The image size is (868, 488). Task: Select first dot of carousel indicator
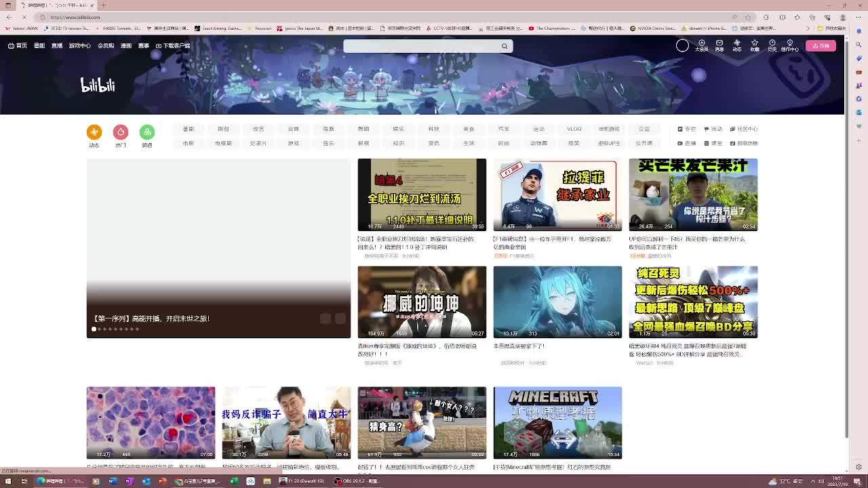pyautogui.click(x=94, y=329)
